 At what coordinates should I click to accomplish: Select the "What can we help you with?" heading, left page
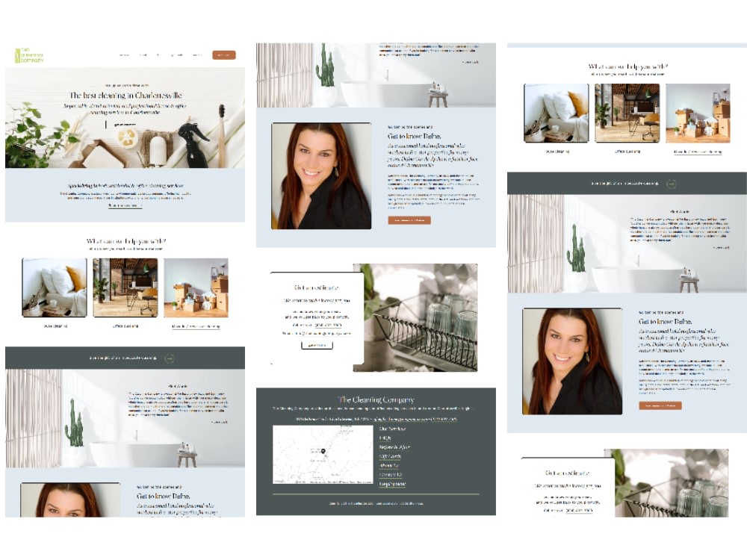click(x=126, y=241)
